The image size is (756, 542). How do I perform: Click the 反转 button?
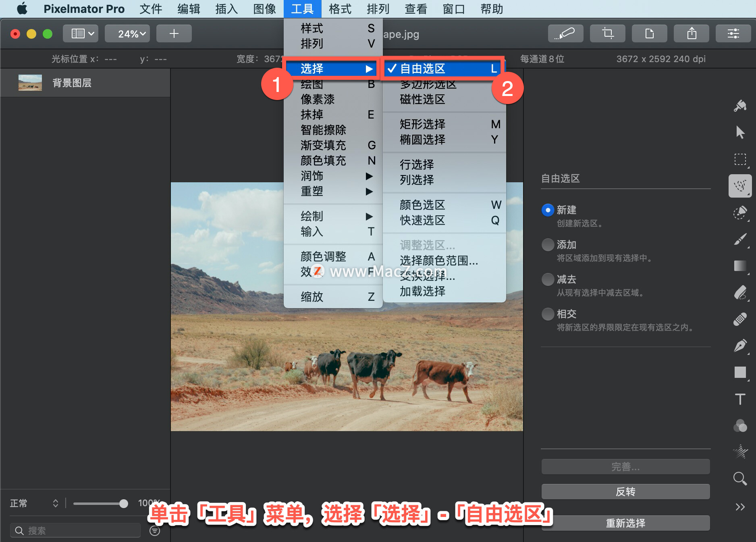625,492
